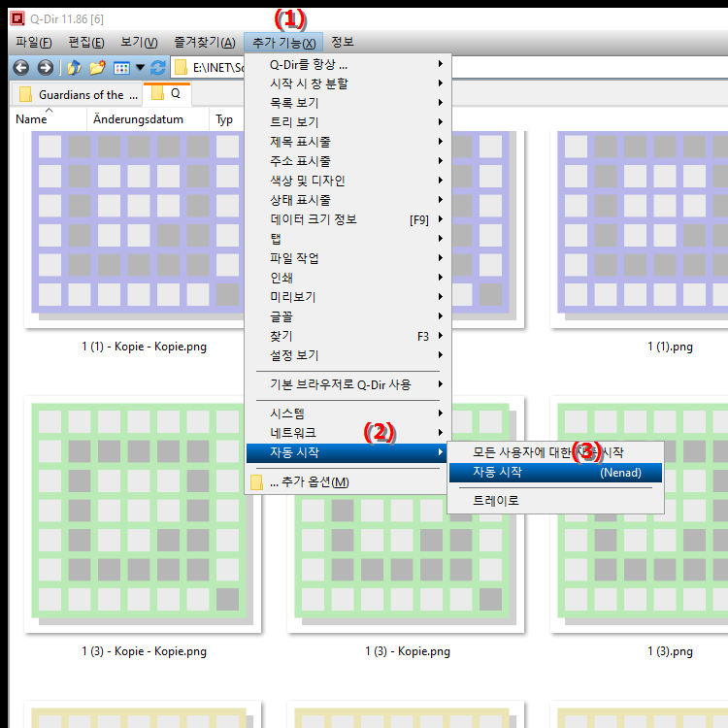Expand the 주소 표시줄 submenu
The width and height of the screenshot is (728, 728).
pos(347,161)
